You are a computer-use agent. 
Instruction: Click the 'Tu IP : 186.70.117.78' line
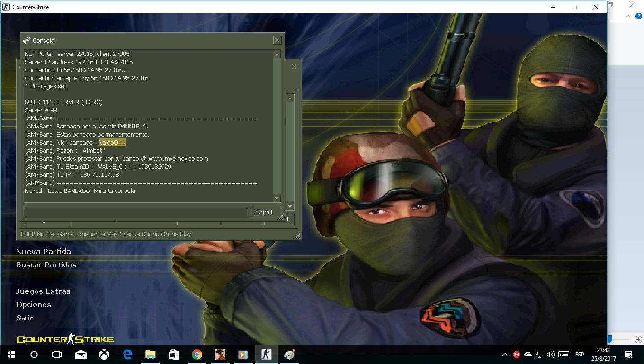click(74, 174)
